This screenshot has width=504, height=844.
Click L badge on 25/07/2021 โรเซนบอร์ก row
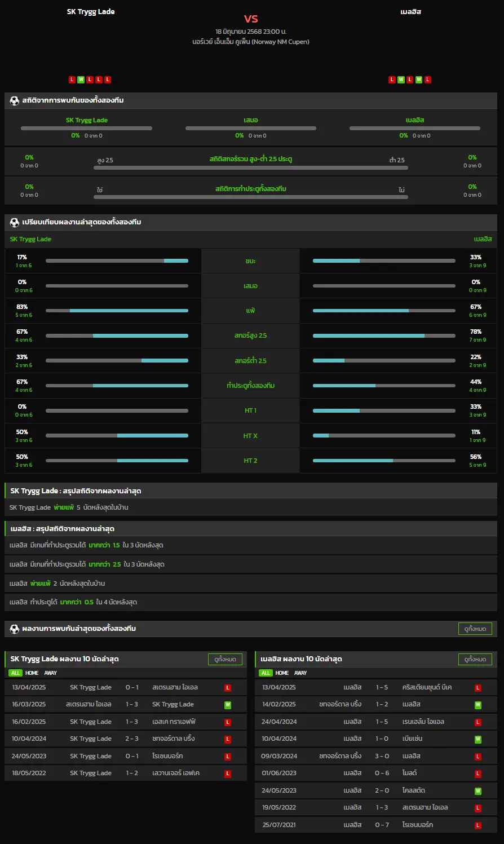point(478,825)
